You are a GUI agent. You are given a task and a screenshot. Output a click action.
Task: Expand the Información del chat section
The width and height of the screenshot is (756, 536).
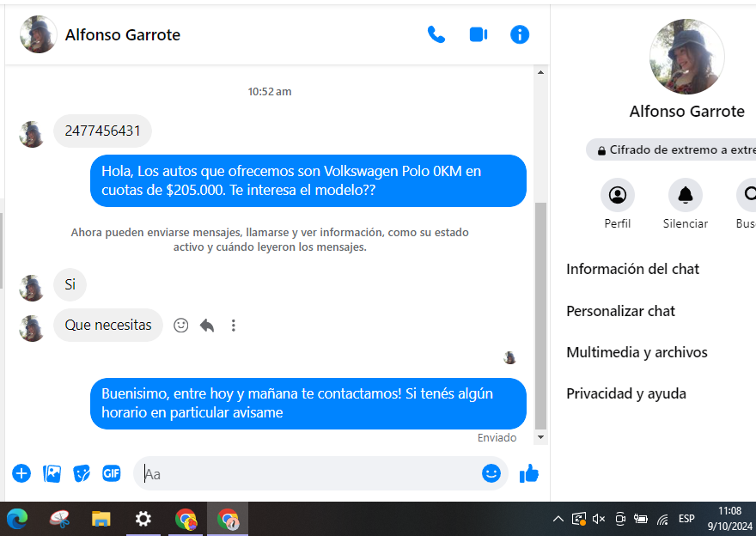pyautogui.click(x=632, y=269)
